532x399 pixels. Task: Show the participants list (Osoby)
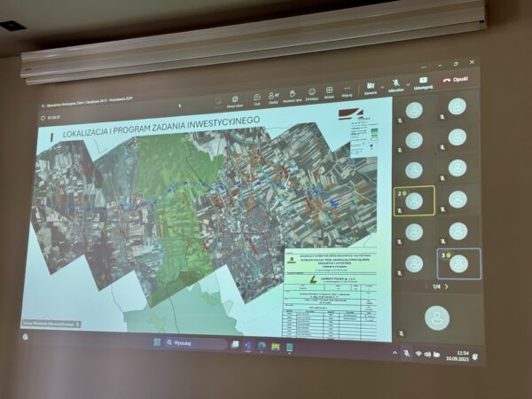(274, 95)
